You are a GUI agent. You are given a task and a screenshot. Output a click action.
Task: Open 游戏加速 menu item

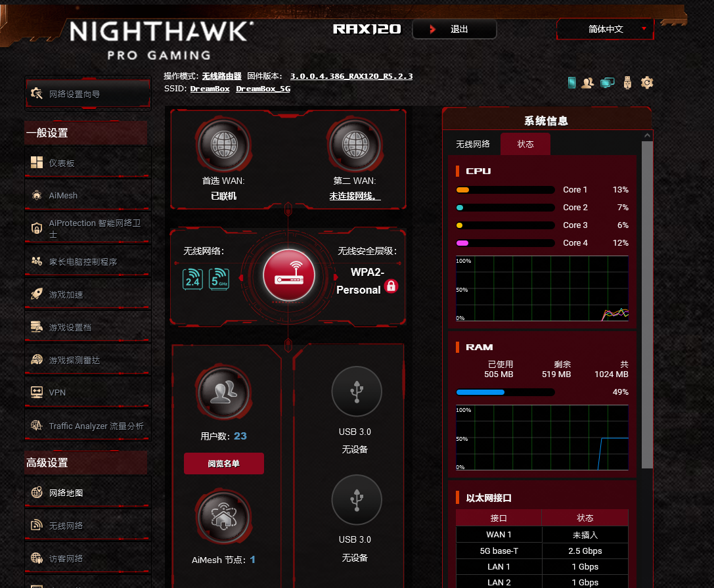click(x=87, y=294)
